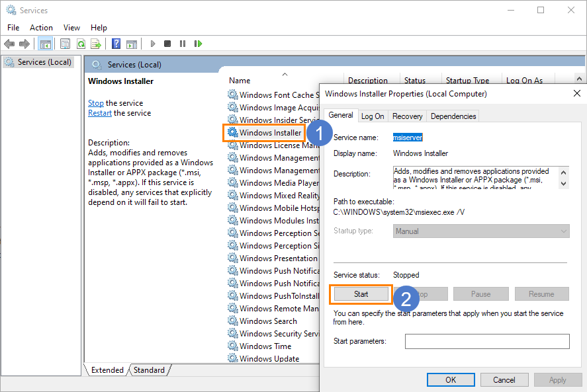Open the File menu

[13, 28]
